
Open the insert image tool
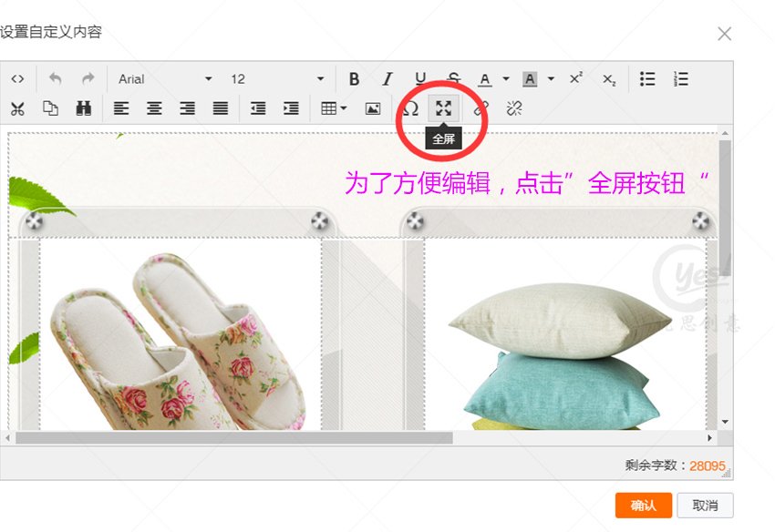click(372, 108)
